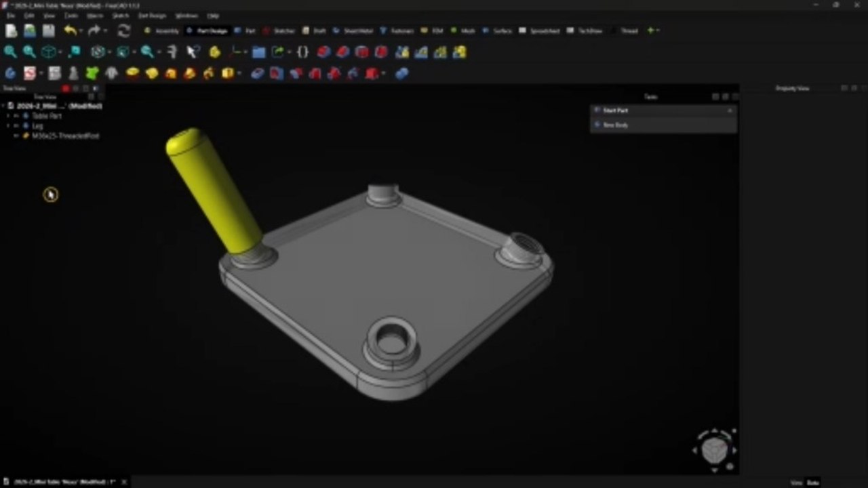The width and height of the screenshot is (868, 488).
Task: Switch to the Spreadsheet workbench
Action: 539,30
